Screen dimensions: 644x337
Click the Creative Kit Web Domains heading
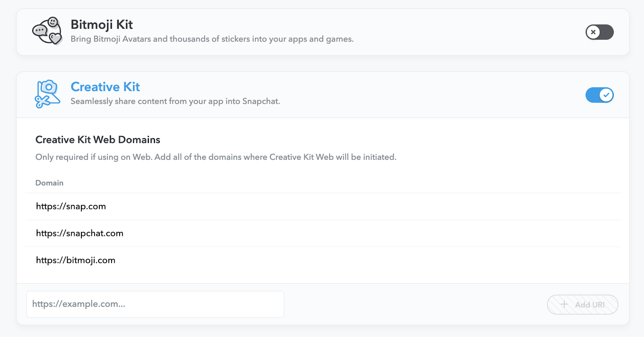click(x=98, y=140)
